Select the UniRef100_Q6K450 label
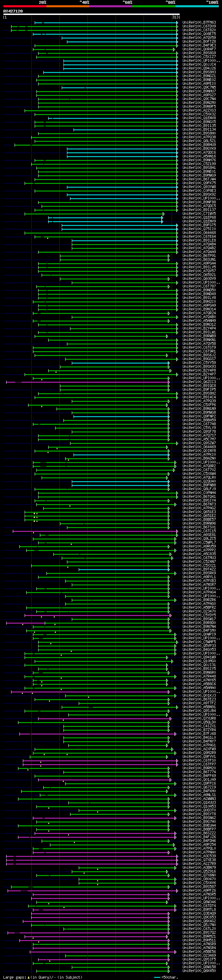Image resolution: width=222 pixels, height=980 pixels. 199,971
